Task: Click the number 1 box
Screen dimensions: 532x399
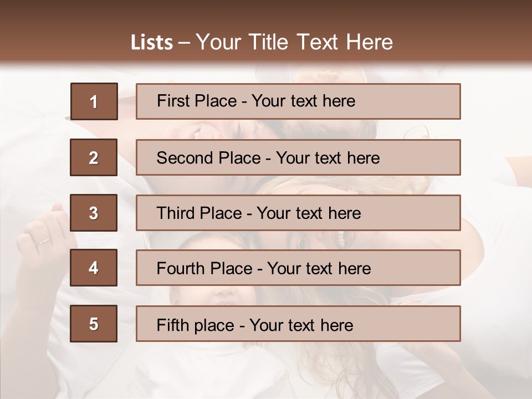Action: click(x=94, y=102)
